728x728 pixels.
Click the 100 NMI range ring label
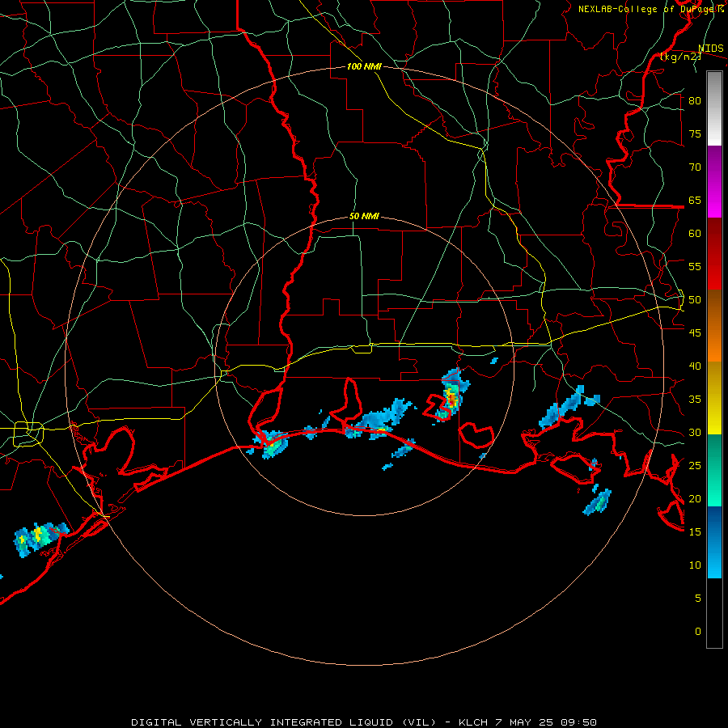tap(365, 66)
